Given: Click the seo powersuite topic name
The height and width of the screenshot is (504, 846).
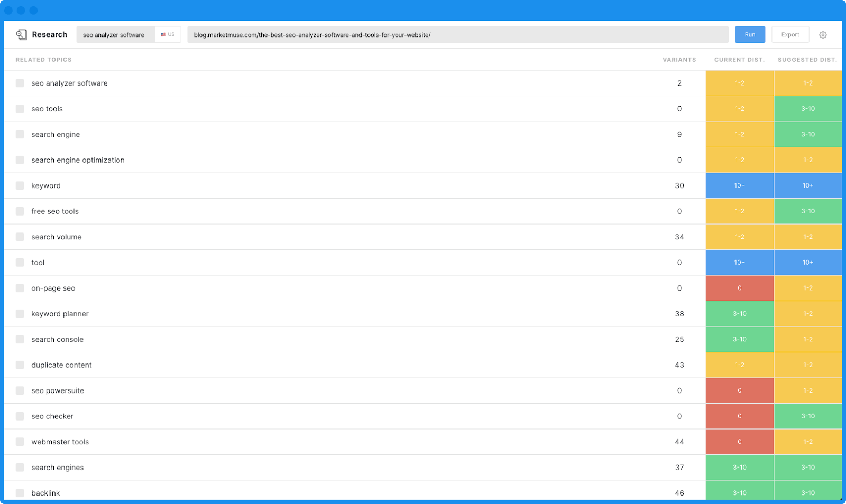Looking at the screenshot, I should click(58, 391).
